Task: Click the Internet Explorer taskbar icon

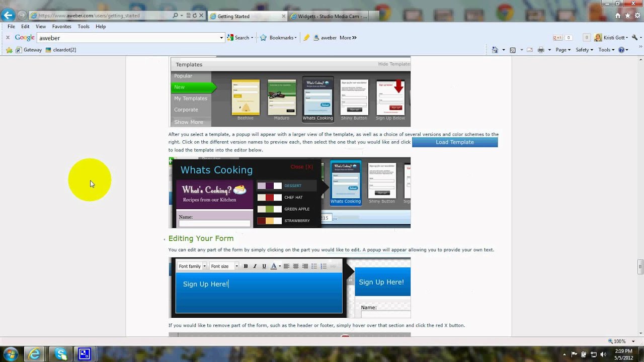Action: click(34, 354)
